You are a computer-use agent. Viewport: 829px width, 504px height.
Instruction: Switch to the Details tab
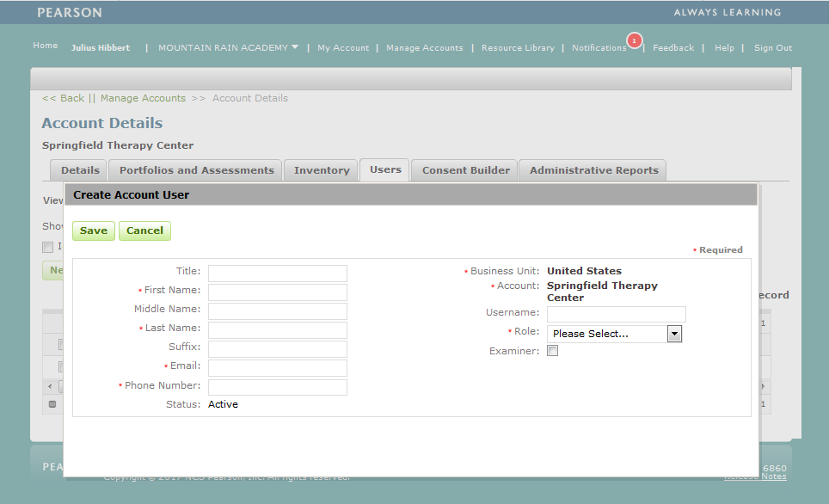pos(78,169)
